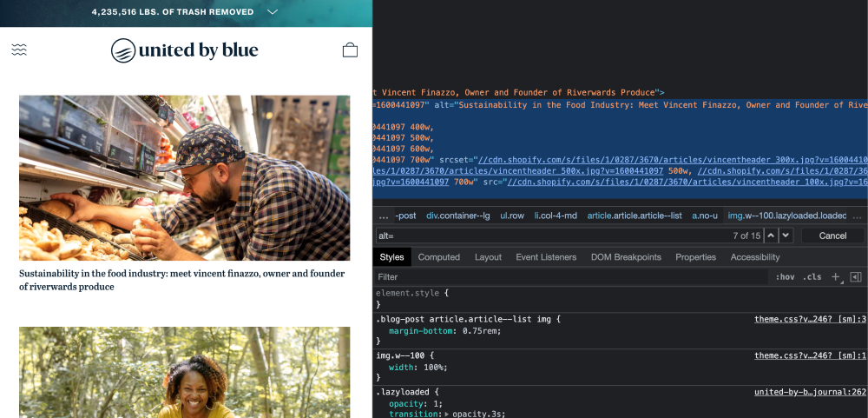
Task: Click the 'img.w--100 {' selector
Action: (x=404, y=355)
